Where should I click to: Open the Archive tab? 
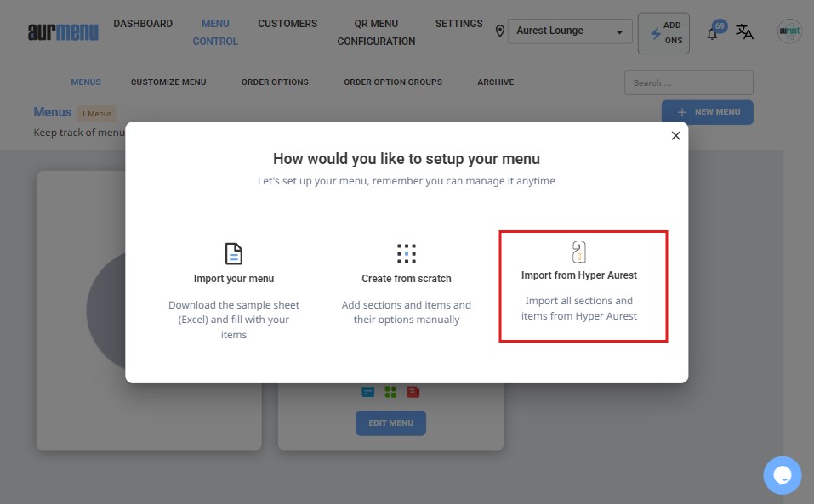495,82
